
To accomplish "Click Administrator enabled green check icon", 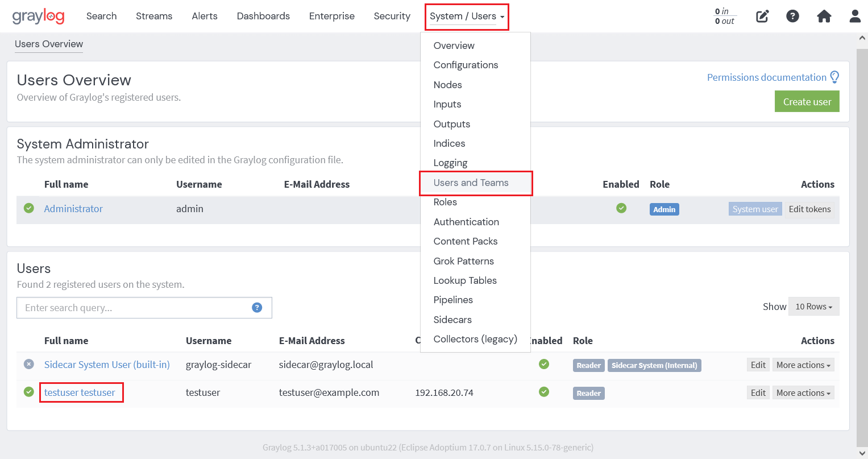I will tap(621, 208).
